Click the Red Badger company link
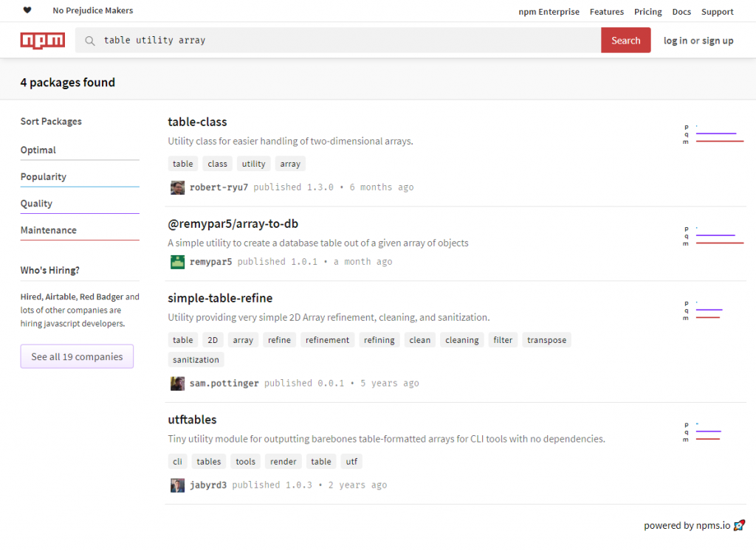The width and height of the screenshot is (756, 551). coord(101,297)
